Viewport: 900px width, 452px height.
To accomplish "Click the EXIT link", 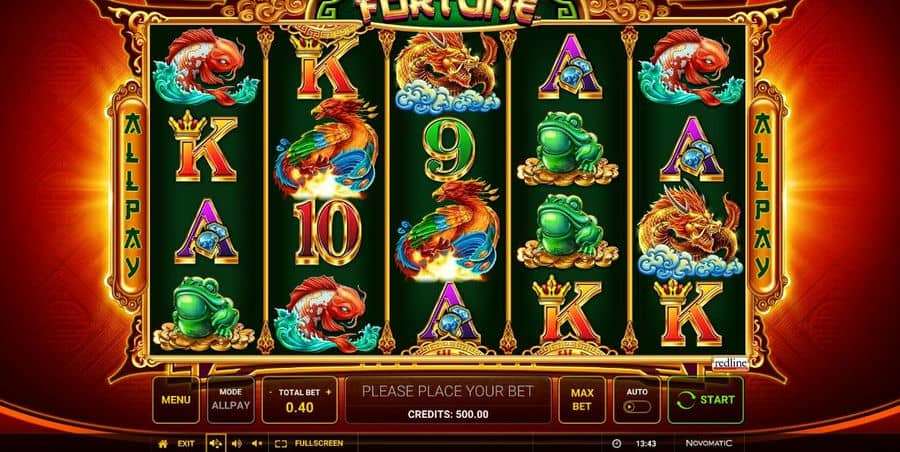I will [186, 443].
